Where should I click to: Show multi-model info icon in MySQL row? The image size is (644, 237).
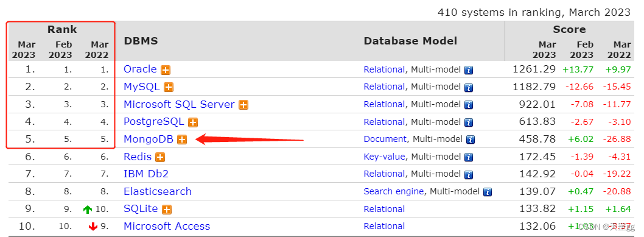pos(469,88)
